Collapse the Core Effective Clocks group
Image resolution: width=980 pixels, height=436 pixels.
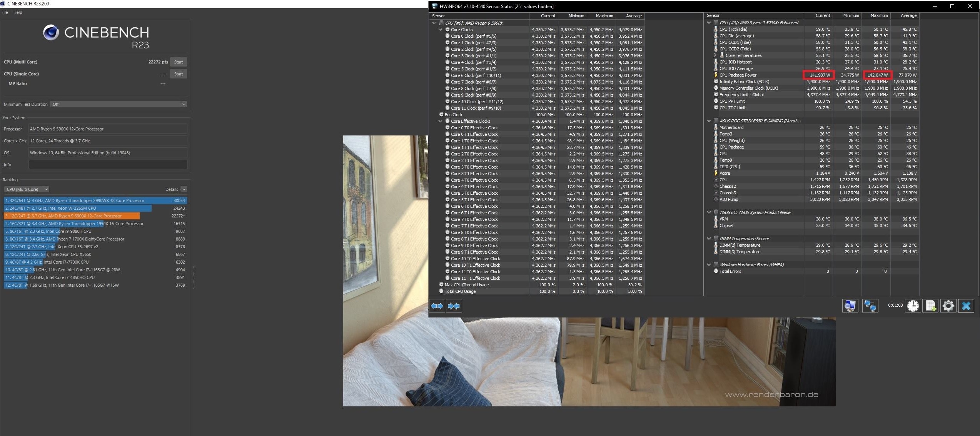point(441,121)
